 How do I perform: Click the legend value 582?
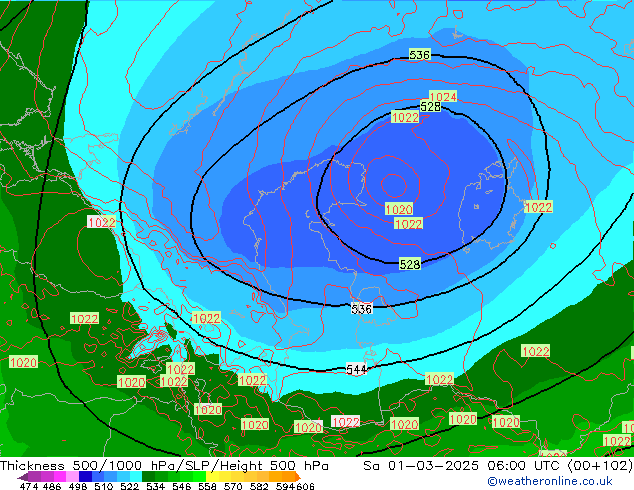click(x=259, y=486)
